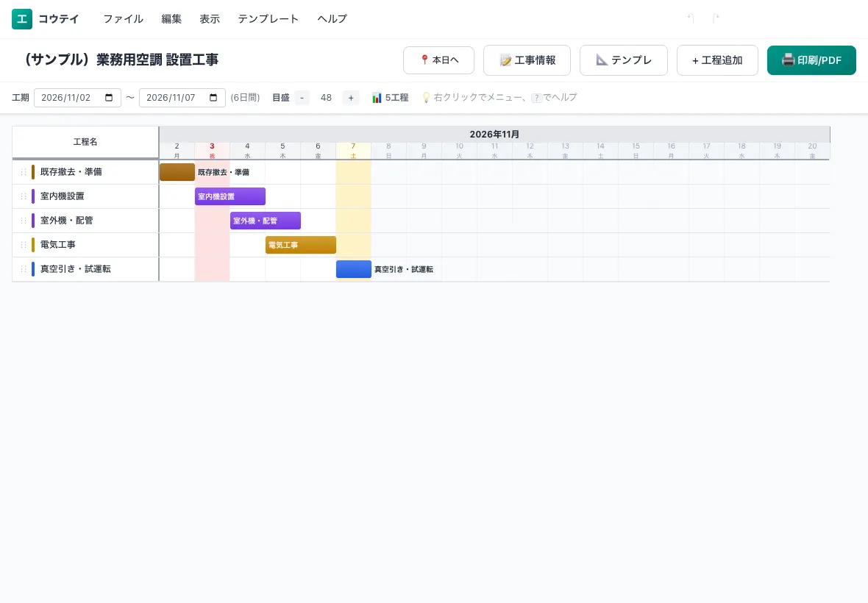Open 工事情報 dialog
The height and width of the screenshot is (603, 868).
pos(527,60)
